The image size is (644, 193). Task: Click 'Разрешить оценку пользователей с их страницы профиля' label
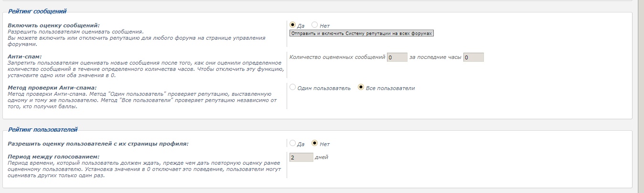98,143
